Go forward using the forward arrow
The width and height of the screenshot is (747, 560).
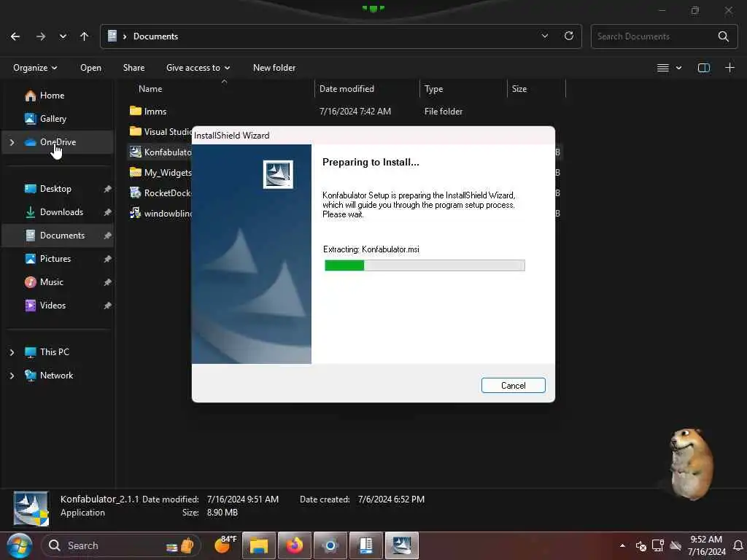[x=41, y=36]
